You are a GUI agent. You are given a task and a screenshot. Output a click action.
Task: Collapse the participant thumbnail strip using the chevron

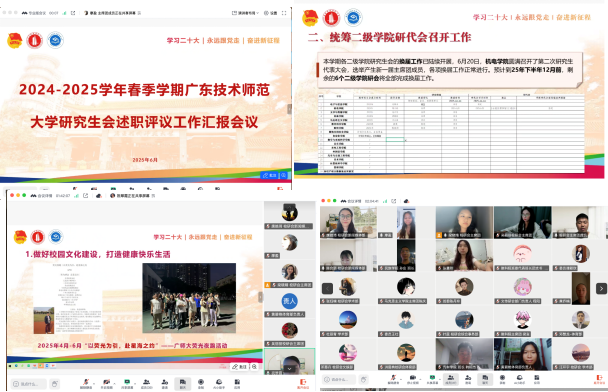click(x=289, y=368)
